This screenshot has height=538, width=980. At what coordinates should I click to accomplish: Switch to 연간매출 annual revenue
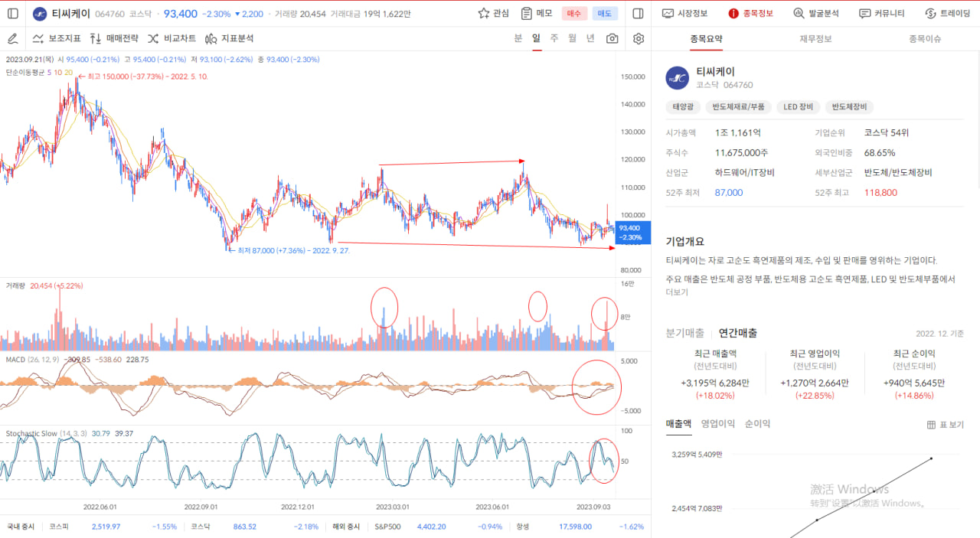[738, 333]
